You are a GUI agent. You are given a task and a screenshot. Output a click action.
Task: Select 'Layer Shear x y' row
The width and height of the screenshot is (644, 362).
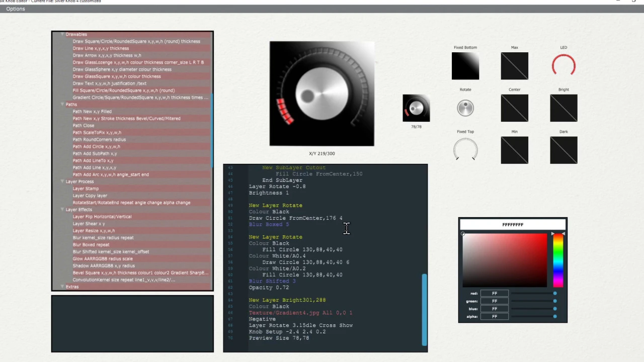tap(89, 224)
